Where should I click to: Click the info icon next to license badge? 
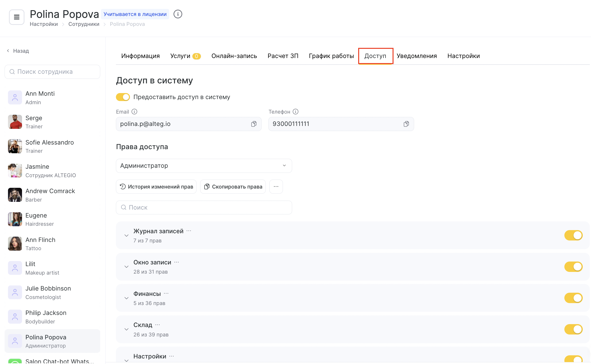[178, 14]
